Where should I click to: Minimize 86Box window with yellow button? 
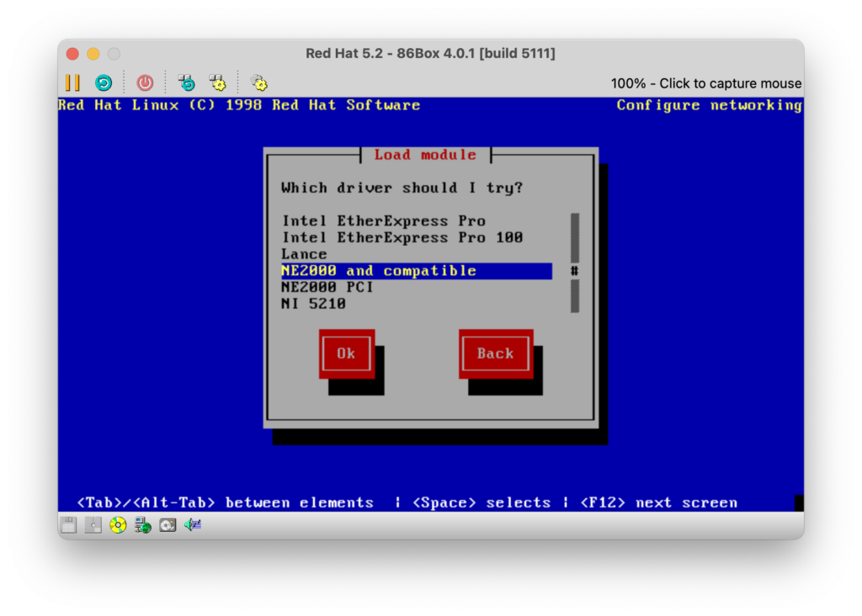pos(93,54)
